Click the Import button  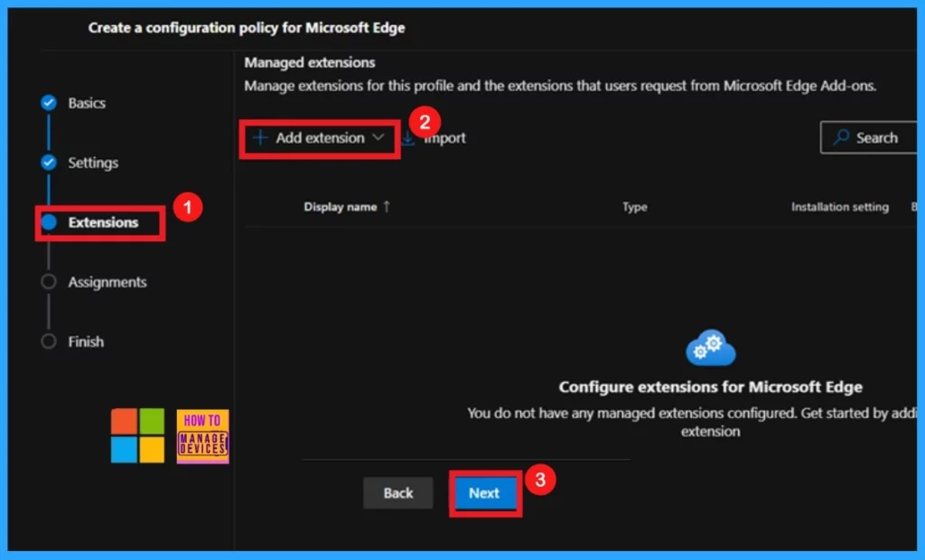[x=434, y=138]
